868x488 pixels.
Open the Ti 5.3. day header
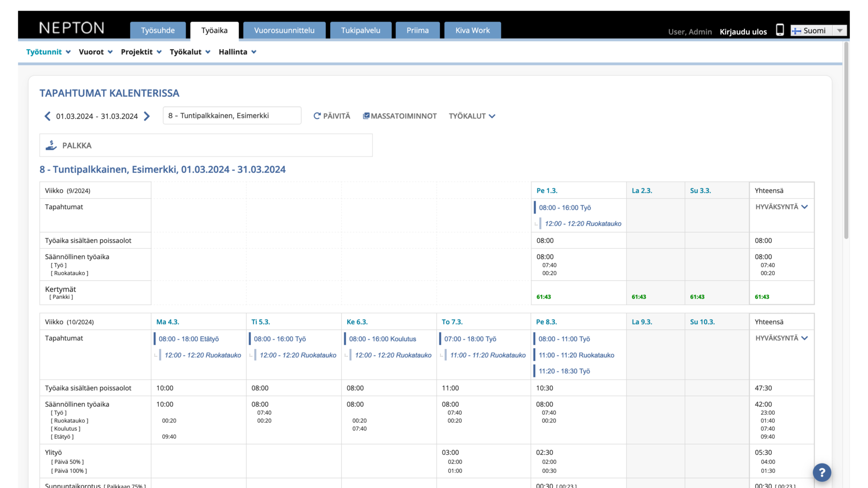(261, 322)
